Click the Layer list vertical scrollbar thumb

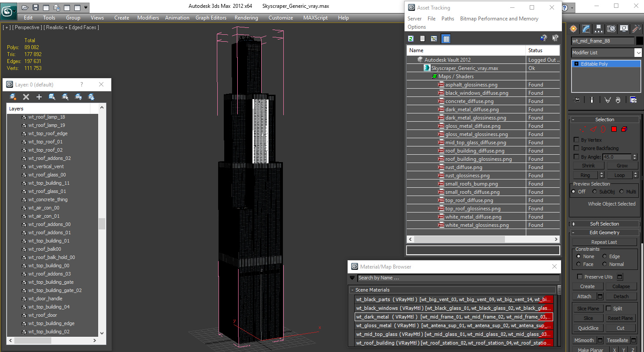102,223
